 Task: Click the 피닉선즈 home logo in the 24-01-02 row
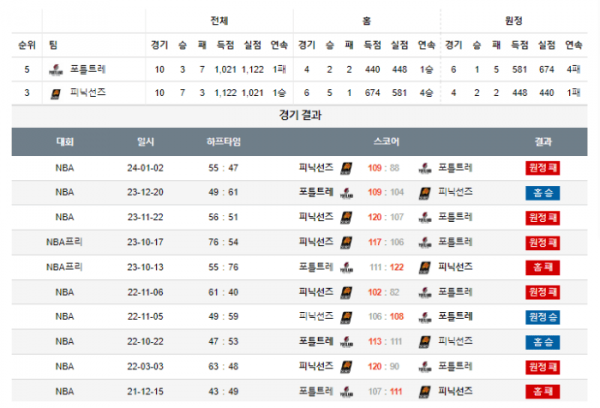[346, 168]
